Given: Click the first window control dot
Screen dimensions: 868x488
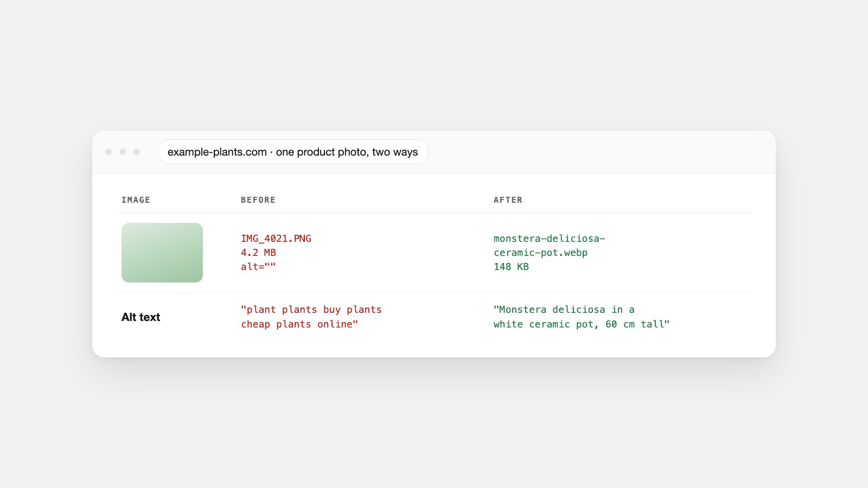Looking at the screenshot, I should 108,152.
